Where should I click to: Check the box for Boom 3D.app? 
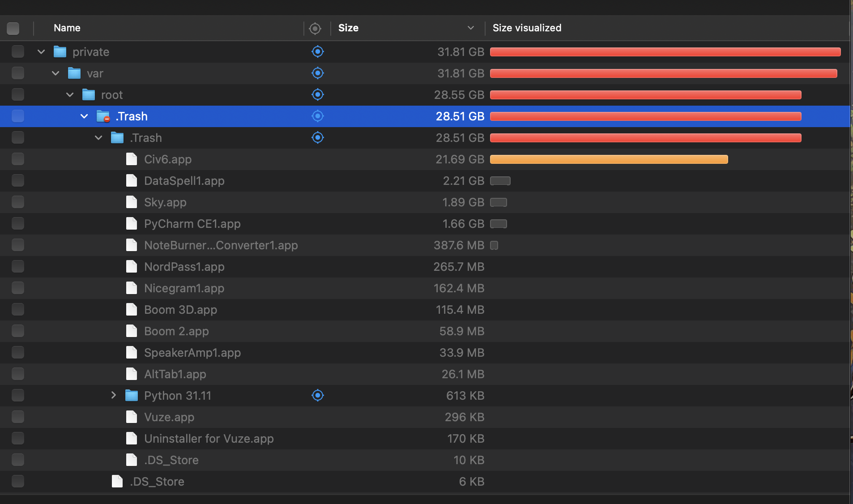click(18, 310)
